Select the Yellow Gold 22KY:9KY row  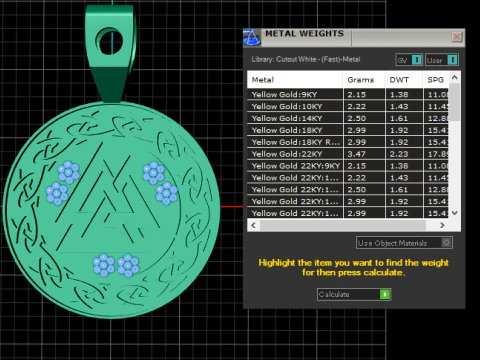coord(348,166)
